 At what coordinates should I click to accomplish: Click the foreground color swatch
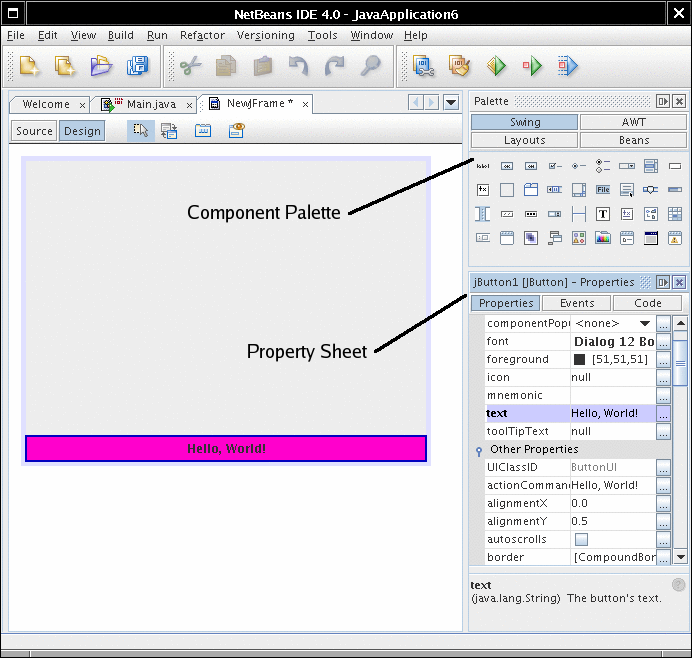(579, 360)
